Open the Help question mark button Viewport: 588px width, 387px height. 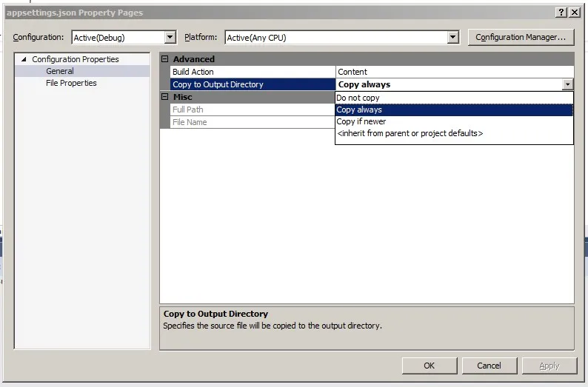click(561, 13)
